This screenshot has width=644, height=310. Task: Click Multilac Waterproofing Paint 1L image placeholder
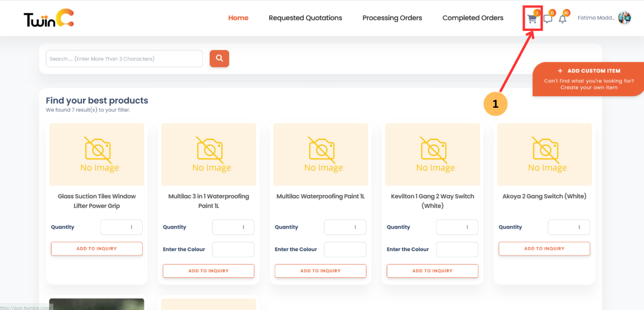click(x=320, y=154)
